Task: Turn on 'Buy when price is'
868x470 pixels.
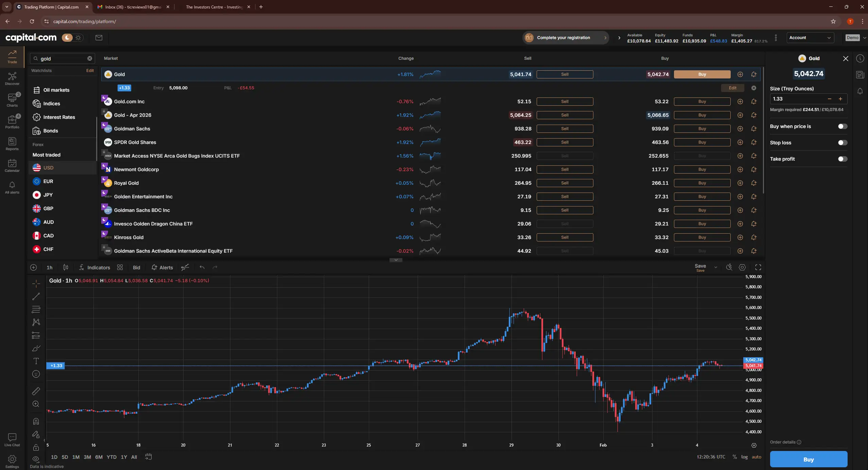Action: 842,126
